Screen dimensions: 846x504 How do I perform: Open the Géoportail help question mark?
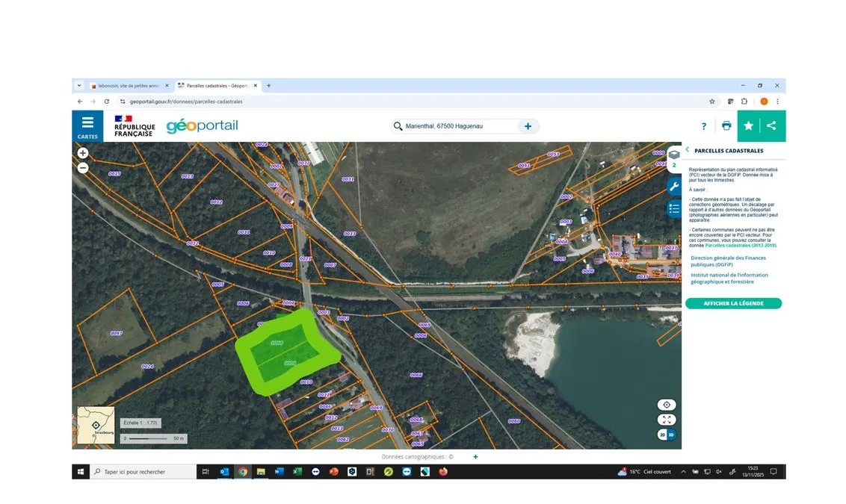[703, 126]
